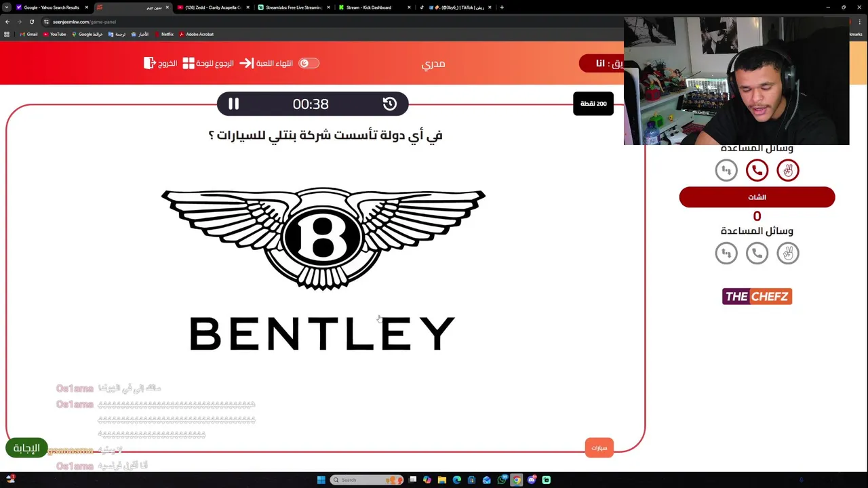Open Copilot from the taskbar
The image size is (868, 488).
pos(427,480)
